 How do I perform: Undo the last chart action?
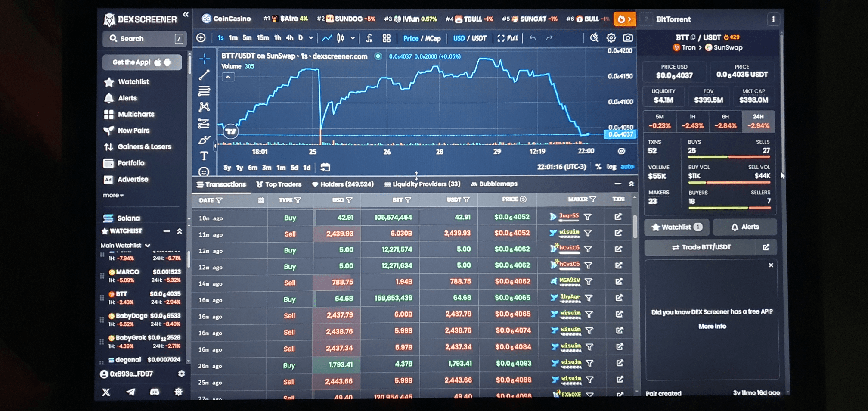533,38
